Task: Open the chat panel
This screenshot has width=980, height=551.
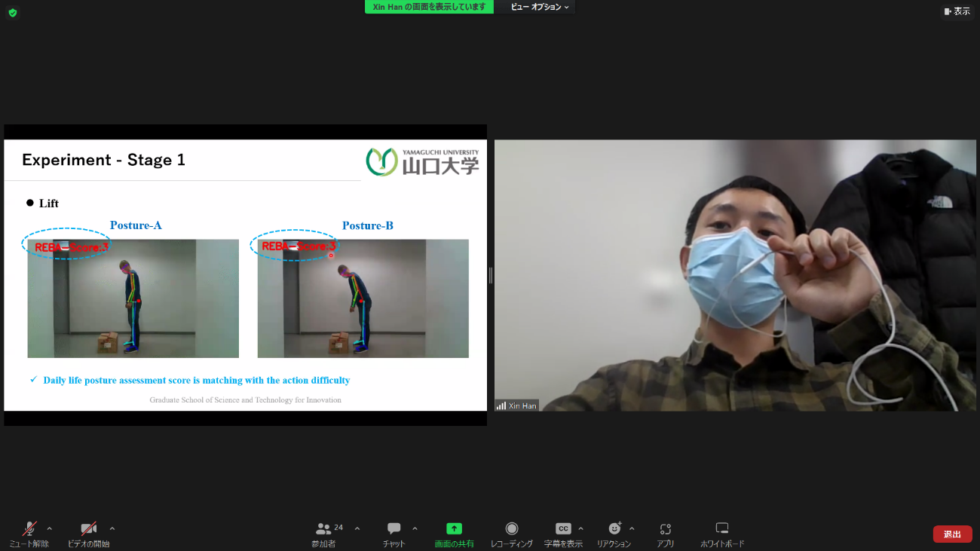Action: 394,529
